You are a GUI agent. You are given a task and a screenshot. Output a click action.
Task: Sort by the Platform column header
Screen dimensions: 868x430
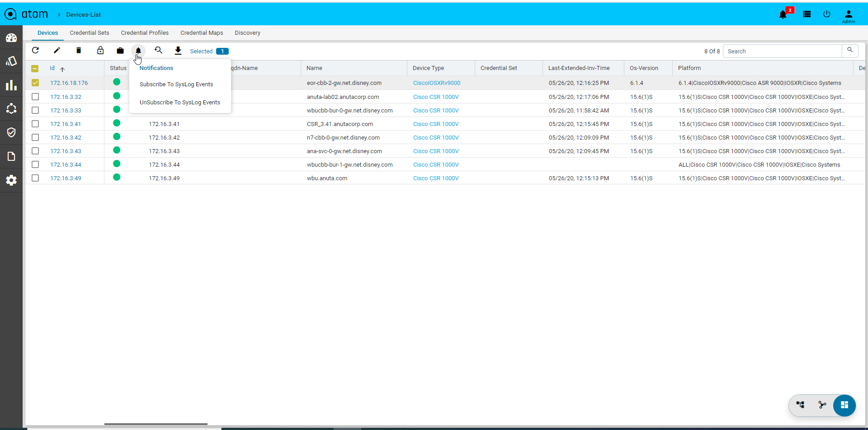(689, 68)
